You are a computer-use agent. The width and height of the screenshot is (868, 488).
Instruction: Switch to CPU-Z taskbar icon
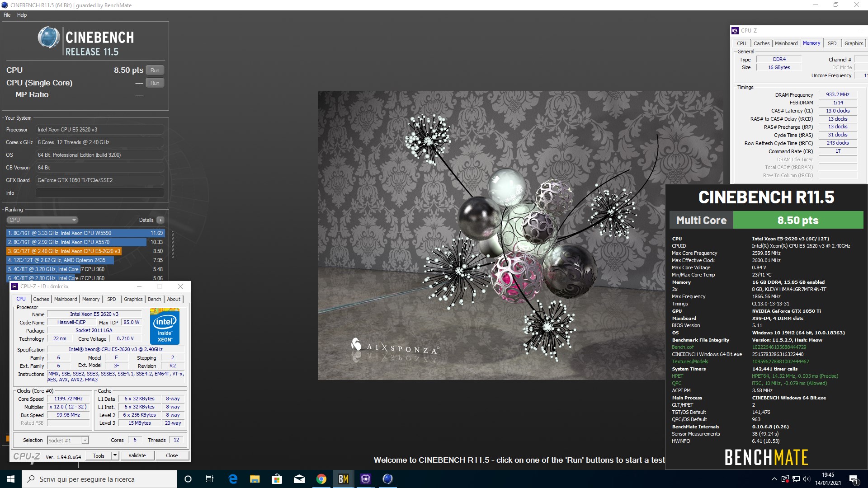[x=366, y=479]
